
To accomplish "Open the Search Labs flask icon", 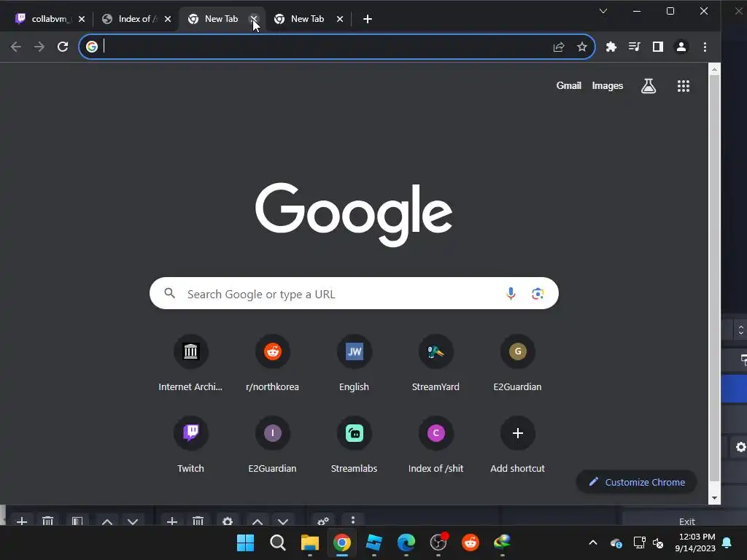I will 649,86.
